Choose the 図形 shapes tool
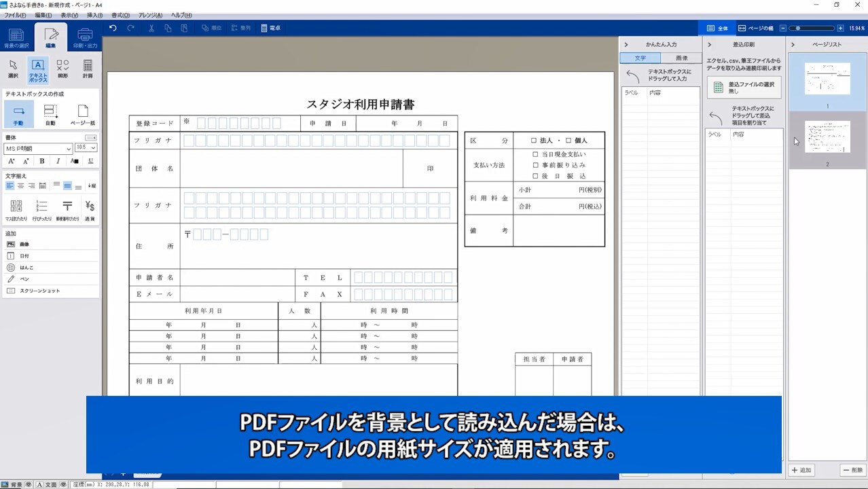This screenshot has width=868, height=489. point(62,69)
